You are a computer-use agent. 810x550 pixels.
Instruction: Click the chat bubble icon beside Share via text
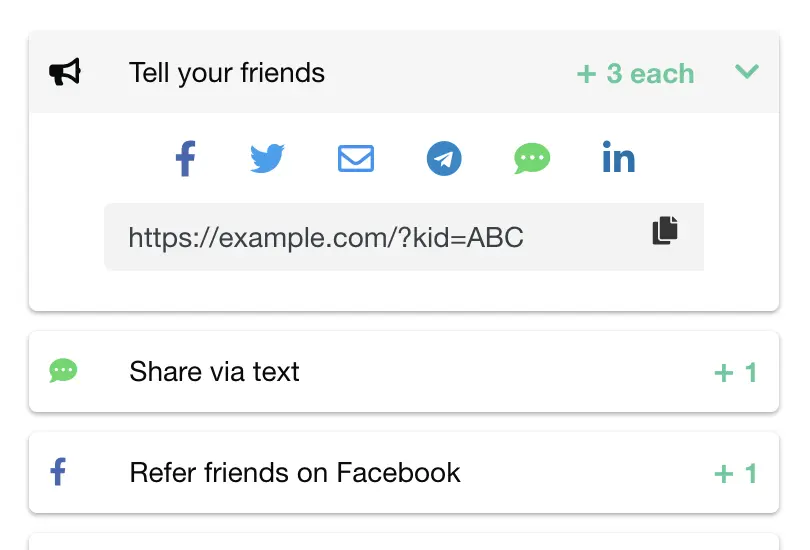[63, 371]
